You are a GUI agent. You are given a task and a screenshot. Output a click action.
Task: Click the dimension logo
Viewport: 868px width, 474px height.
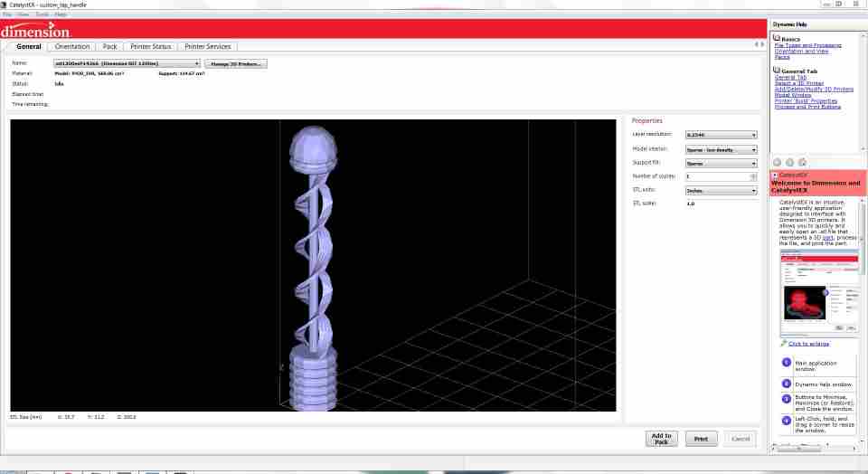[x=36, y=30]
